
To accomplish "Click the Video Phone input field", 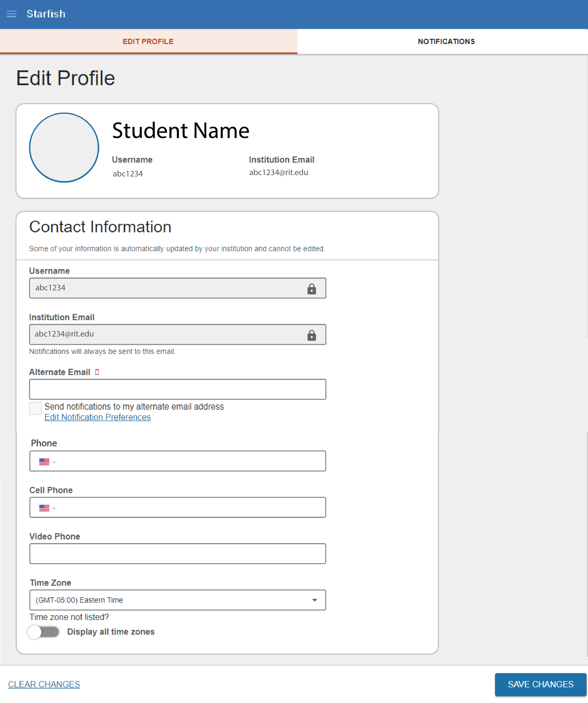I will pyautogui.click(x=178, y=553).
